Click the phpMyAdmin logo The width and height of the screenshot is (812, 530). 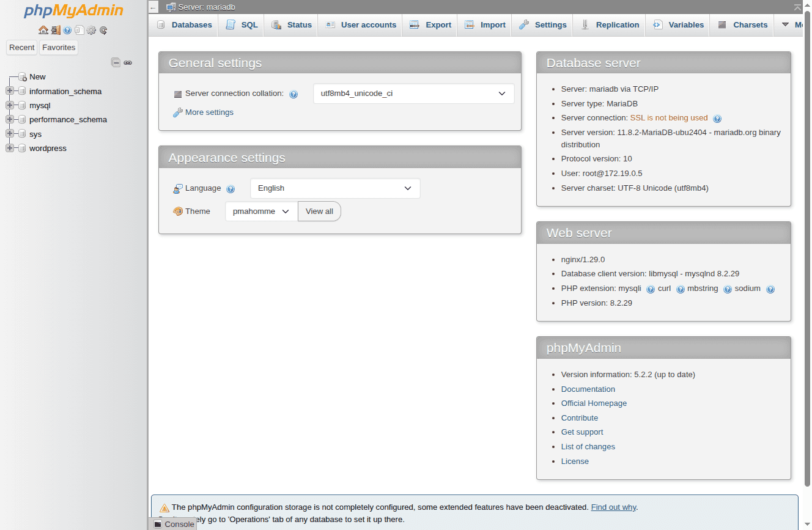point(73,11)
